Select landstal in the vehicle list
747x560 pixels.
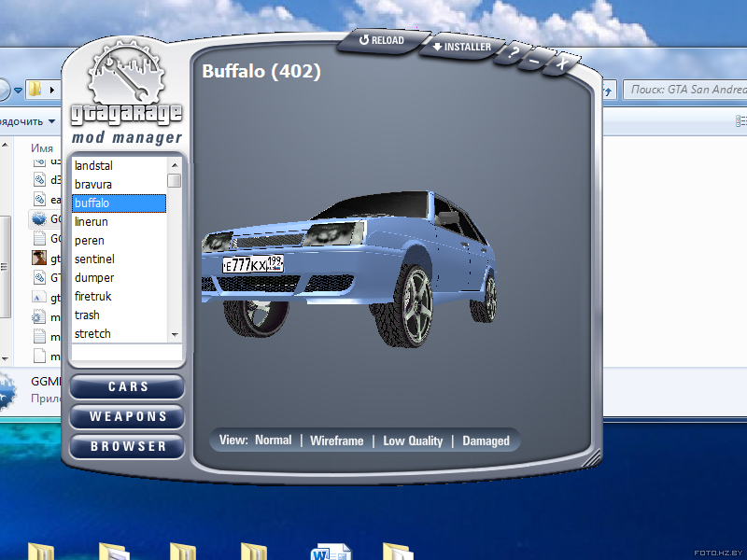[x=120, y=166]
